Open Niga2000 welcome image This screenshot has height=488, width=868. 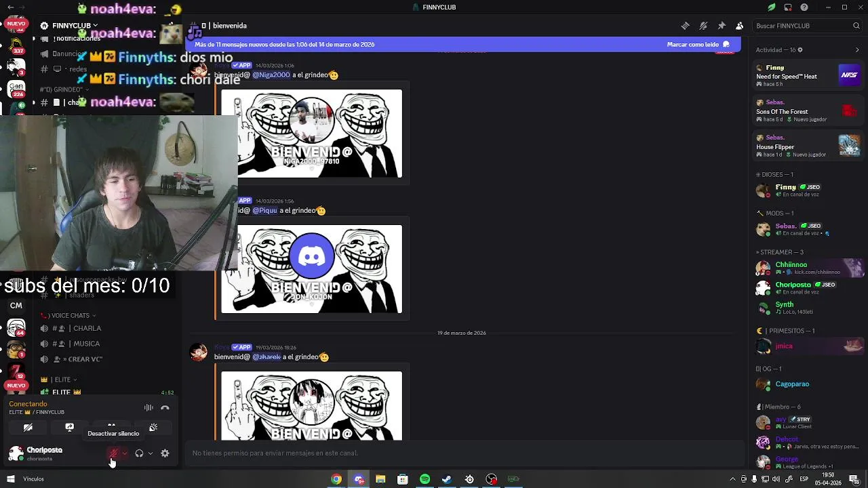pos(311,134)
